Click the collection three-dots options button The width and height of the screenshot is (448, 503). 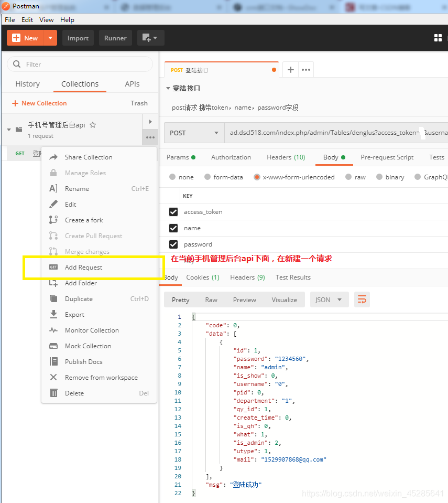coord(150,137)
